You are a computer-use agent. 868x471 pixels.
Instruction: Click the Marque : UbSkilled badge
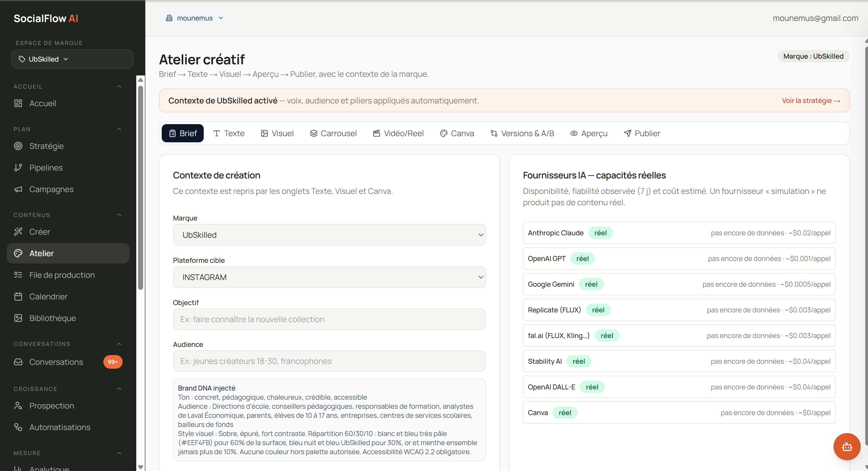point(813,56)
